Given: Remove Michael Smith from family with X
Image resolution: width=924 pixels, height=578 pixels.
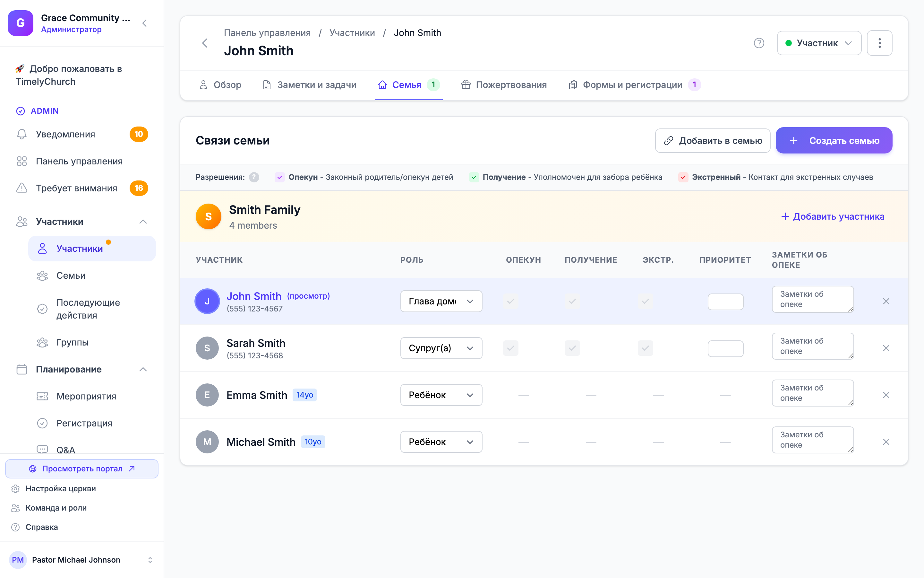Looking at the screenshot, I should 886,442.
